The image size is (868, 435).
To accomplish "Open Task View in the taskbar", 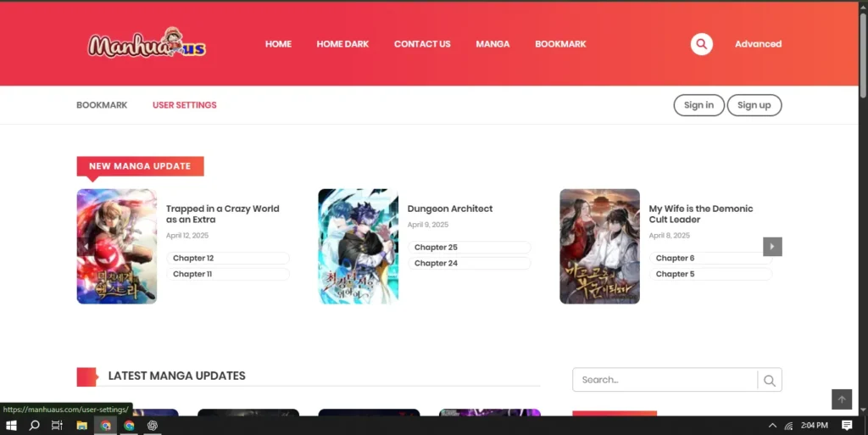I will pos(58,426).
